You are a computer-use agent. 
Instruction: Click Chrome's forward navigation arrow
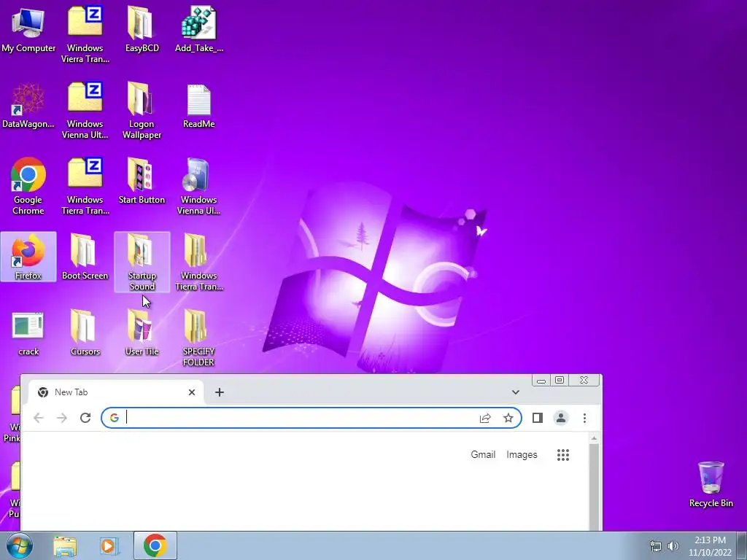point(62,418)
